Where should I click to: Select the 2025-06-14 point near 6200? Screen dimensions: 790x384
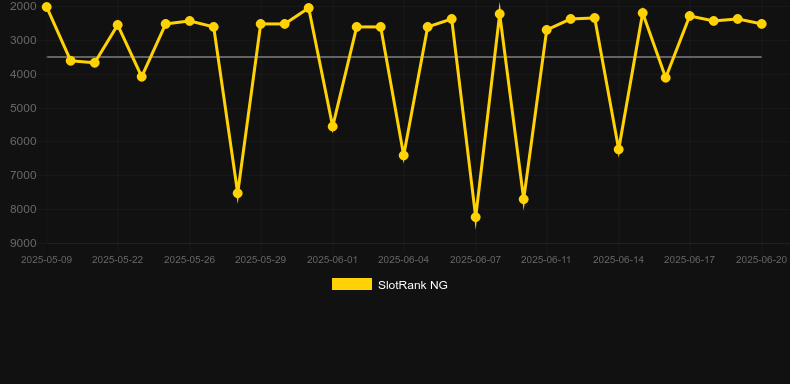point(619,150)
